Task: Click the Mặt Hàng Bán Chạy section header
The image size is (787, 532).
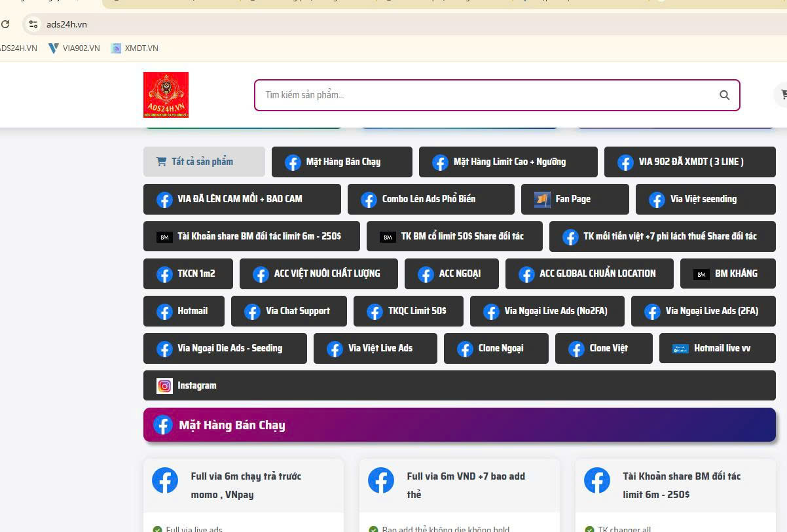Action: point(460,425)
